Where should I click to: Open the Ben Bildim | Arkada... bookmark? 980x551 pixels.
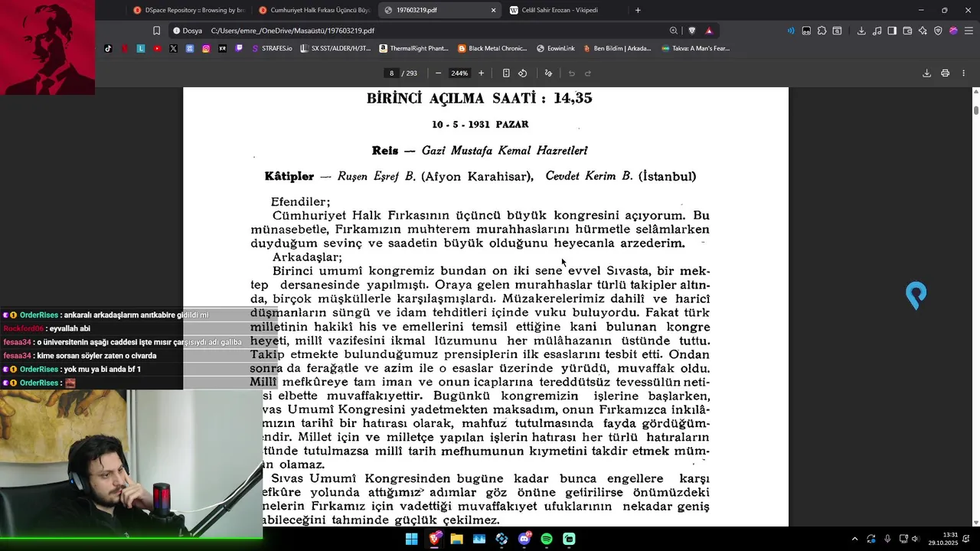point(617,48)
